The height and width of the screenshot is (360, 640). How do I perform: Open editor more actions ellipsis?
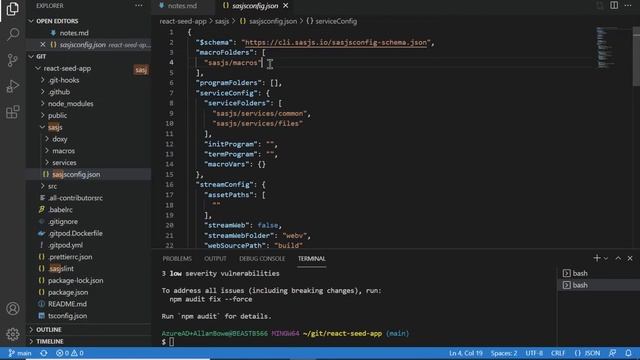[628, 5]
